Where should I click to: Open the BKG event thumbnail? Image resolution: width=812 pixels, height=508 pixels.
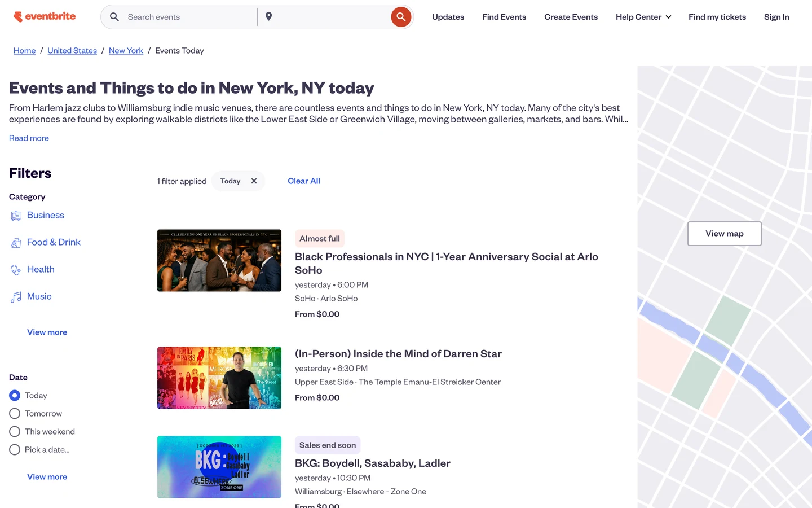(x=219, y=467)
